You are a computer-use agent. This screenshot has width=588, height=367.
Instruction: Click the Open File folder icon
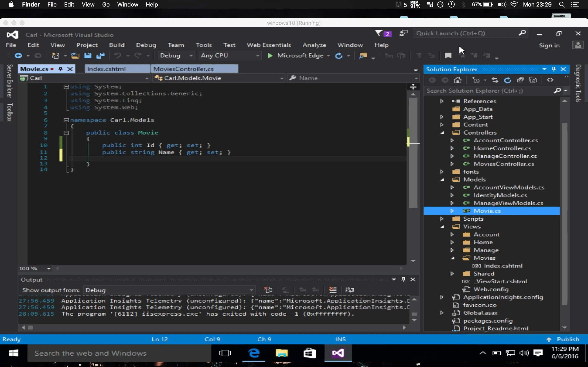[x=75, y=56]
